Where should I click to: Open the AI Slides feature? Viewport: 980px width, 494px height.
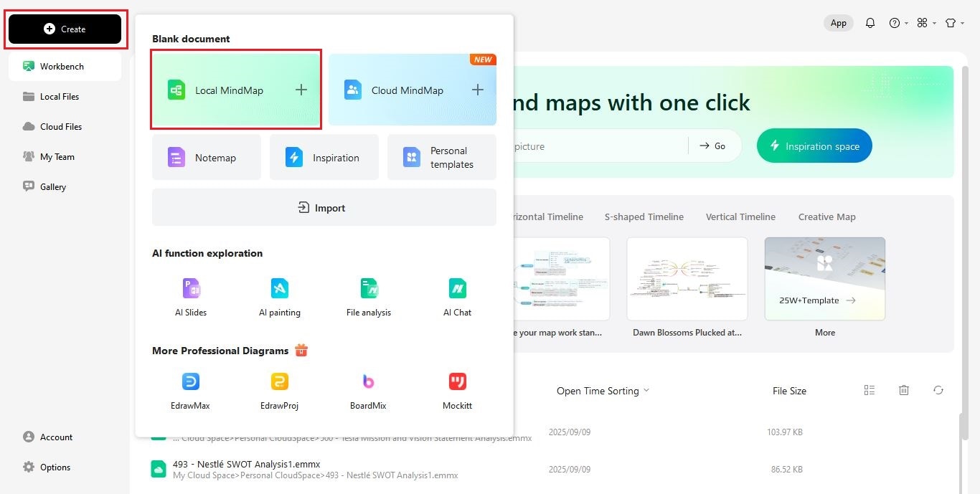(x=190, y=295)
